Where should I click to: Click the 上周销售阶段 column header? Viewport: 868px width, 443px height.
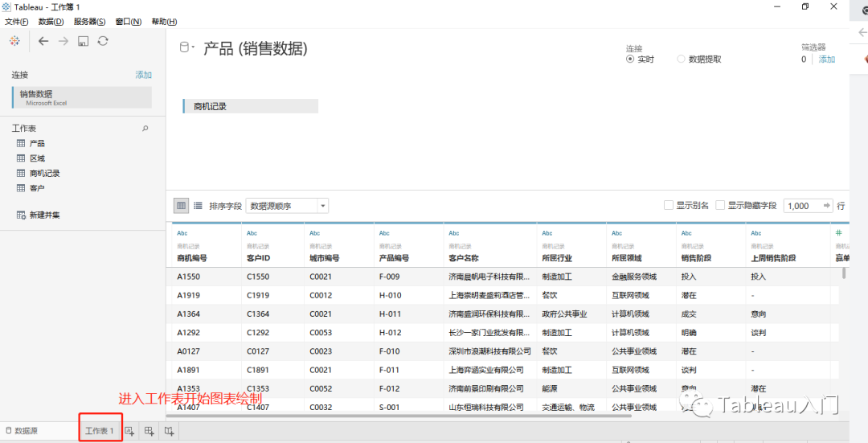(x=773, y=258)
